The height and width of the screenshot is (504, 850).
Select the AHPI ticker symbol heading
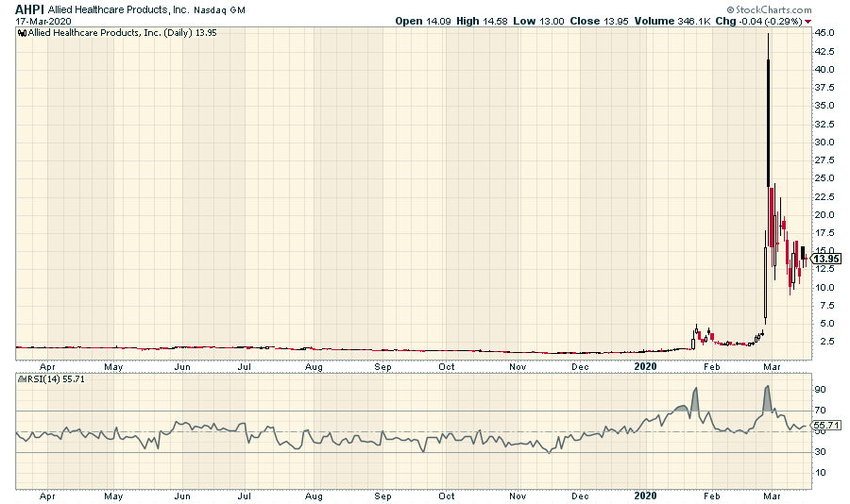(x=29, y=9)
